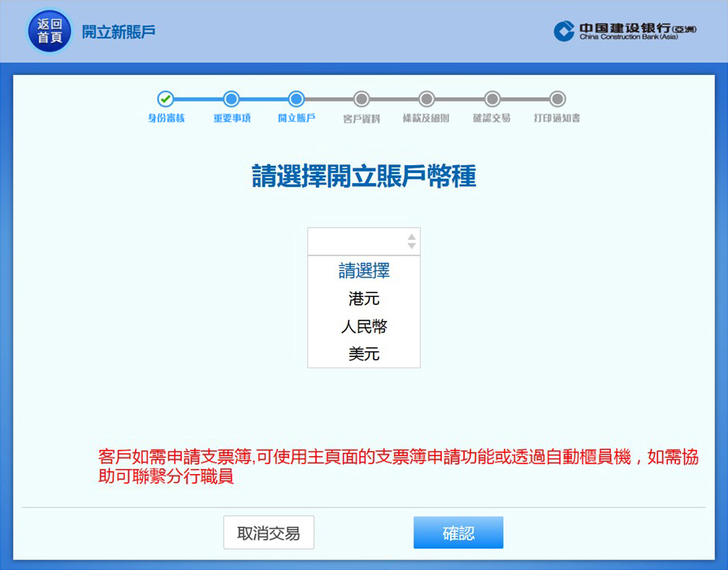Click the grey 條款及細則 step circle
728x570 pixels.
pyautogui.click(x=427, y=99)
